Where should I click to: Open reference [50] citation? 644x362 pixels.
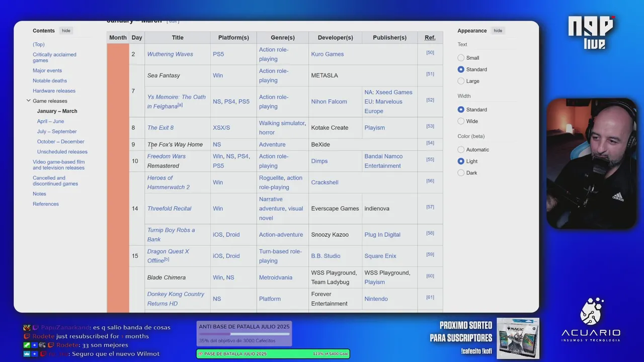coord(430,53)
